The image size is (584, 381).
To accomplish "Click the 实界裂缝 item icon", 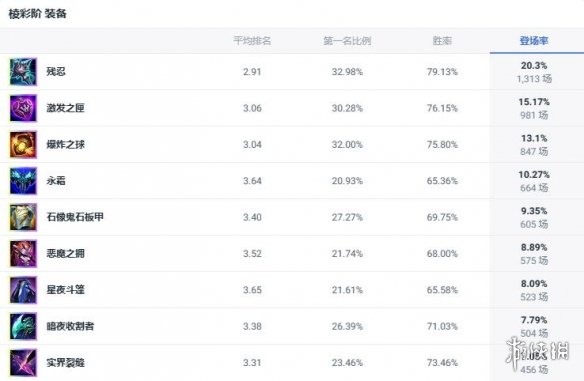I will (x=23, y=362).
